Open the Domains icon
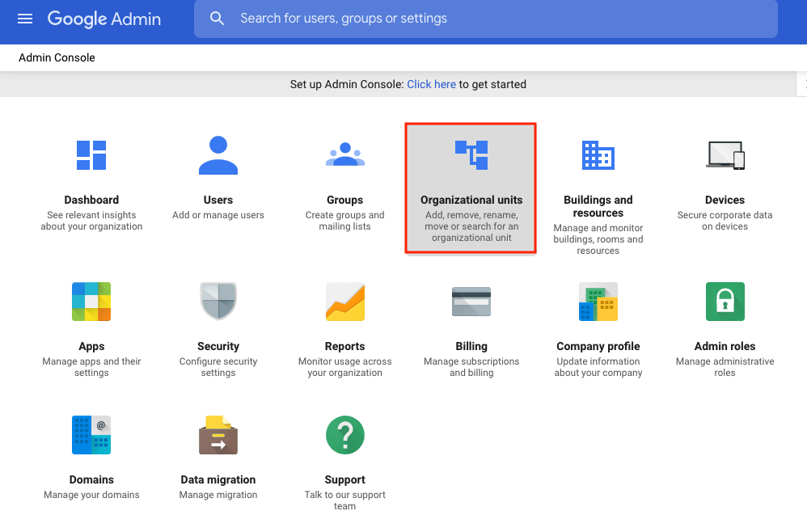Image resolution: width=807 pixels, height=532 pixels. [x=91, y=435]
